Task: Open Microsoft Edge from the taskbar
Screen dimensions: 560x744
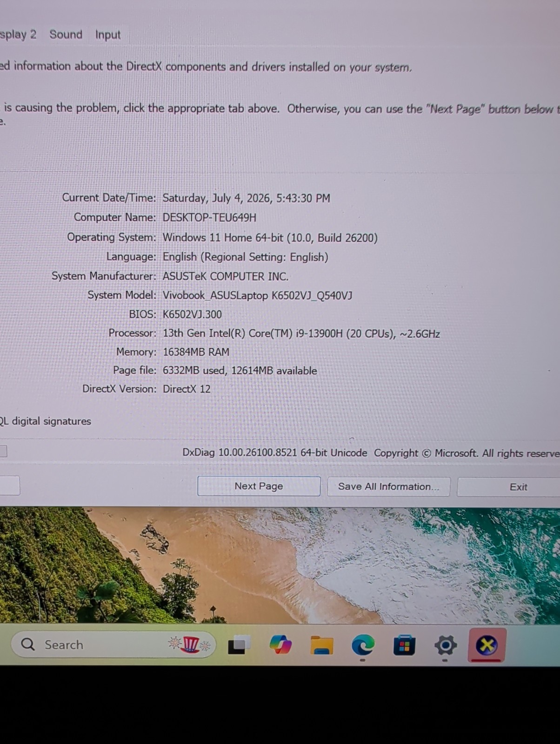Action: (363, 645)
